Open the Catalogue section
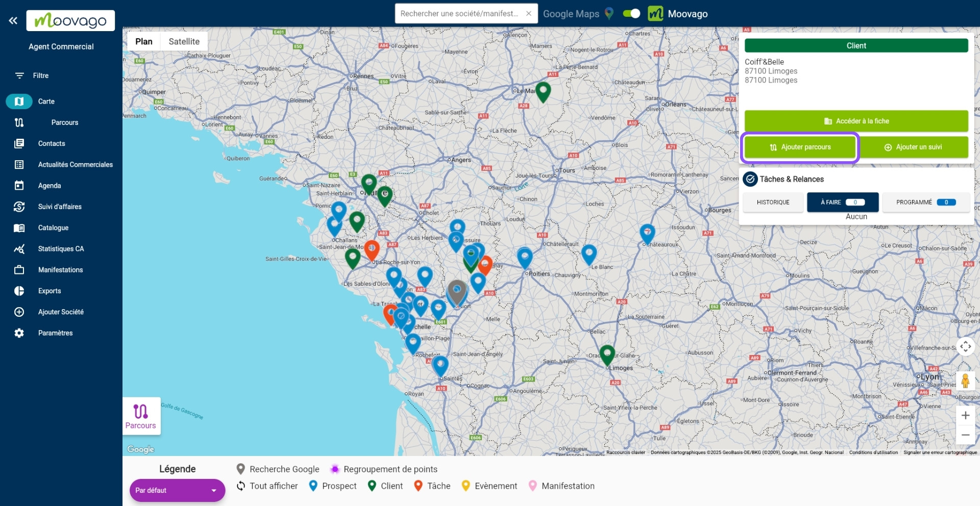 54,227
